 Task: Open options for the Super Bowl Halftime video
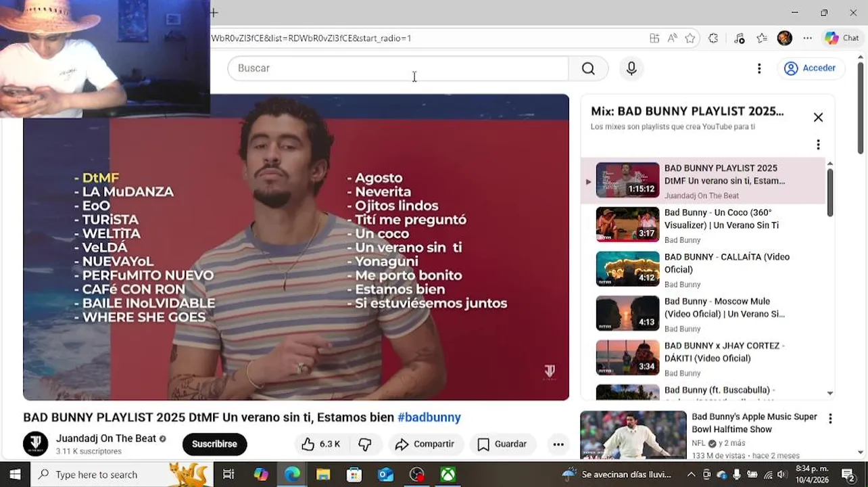(830, 419)
